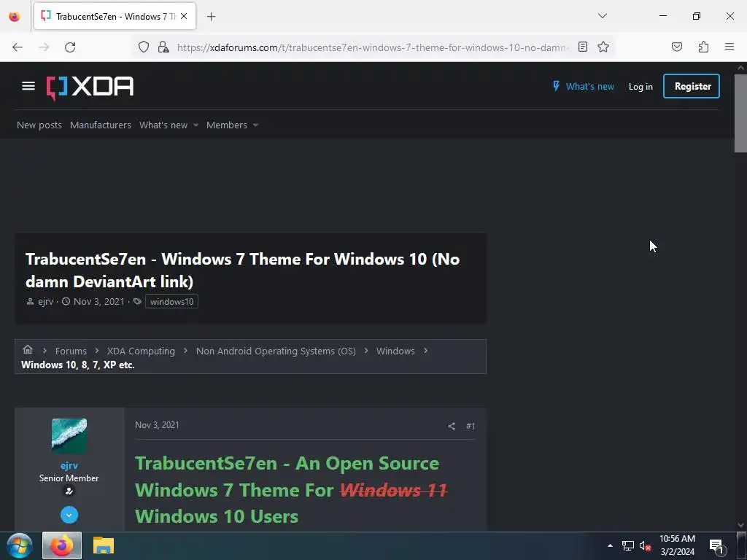The width and height of the screenshot is (747, 560).
Task: Open the Start menu orb
Action: coord(19,545)
